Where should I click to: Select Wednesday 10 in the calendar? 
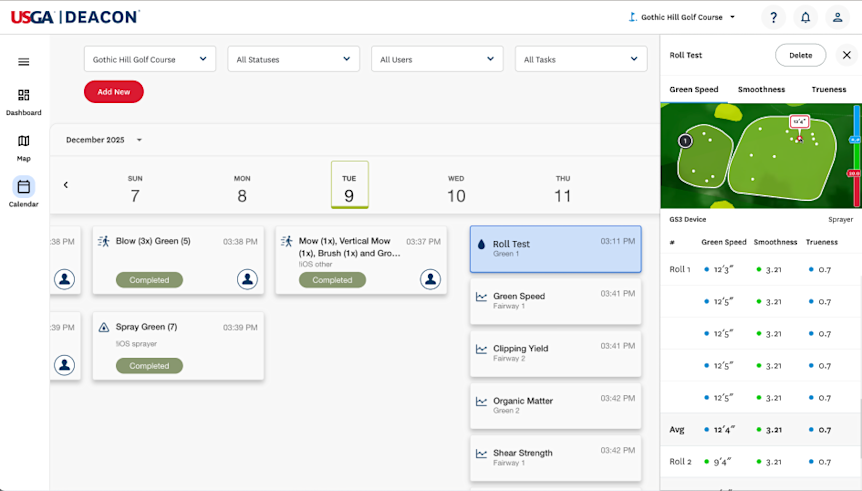click(456, 189)
